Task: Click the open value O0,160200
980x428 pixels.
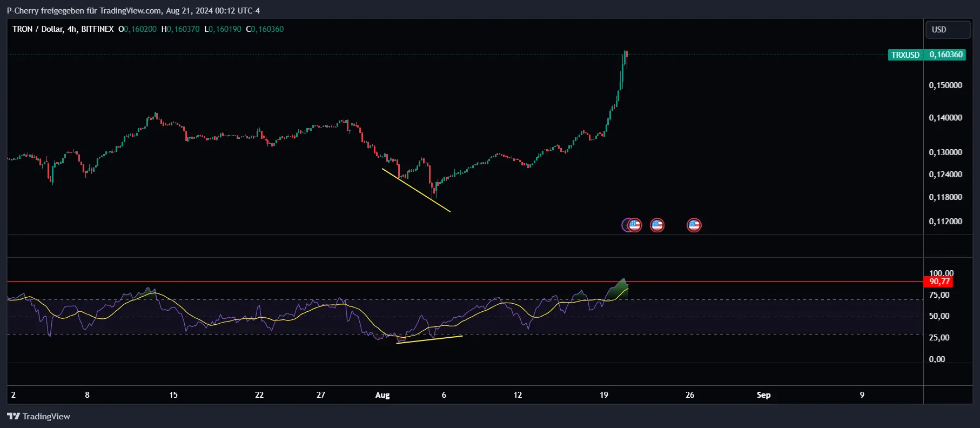Action: (x=137, y=29)
